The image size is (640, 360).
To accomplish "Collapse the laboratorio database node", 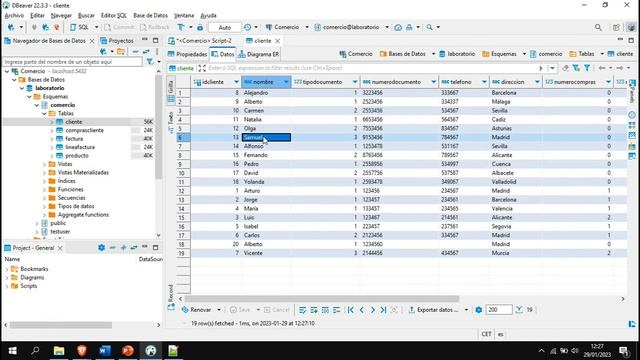I will [22, 88].
